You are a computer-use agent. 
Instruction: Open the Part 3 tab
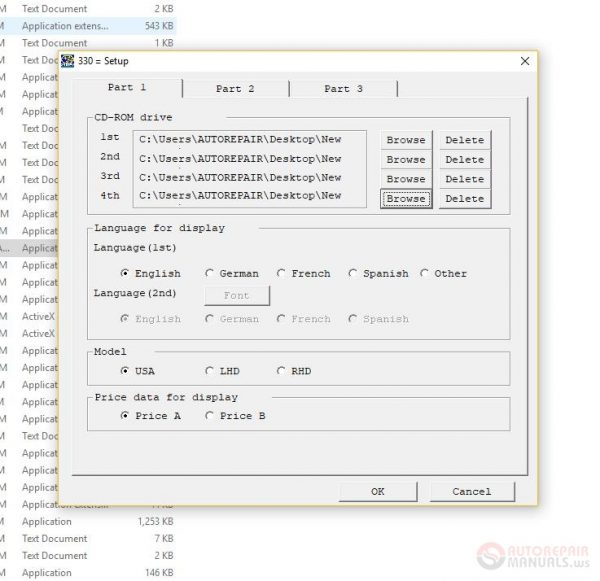[344, 89]
